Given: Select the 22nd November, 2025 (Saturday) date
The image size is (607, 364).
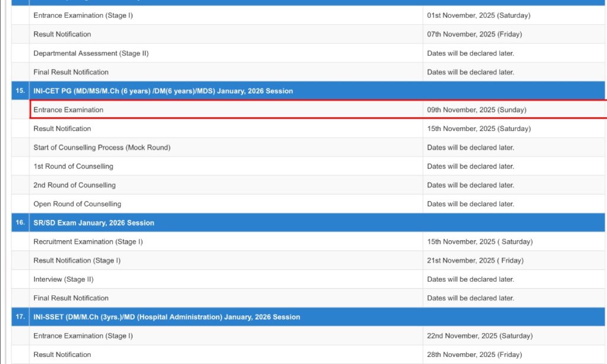Looking at the screenshot, I should [480, 336].
